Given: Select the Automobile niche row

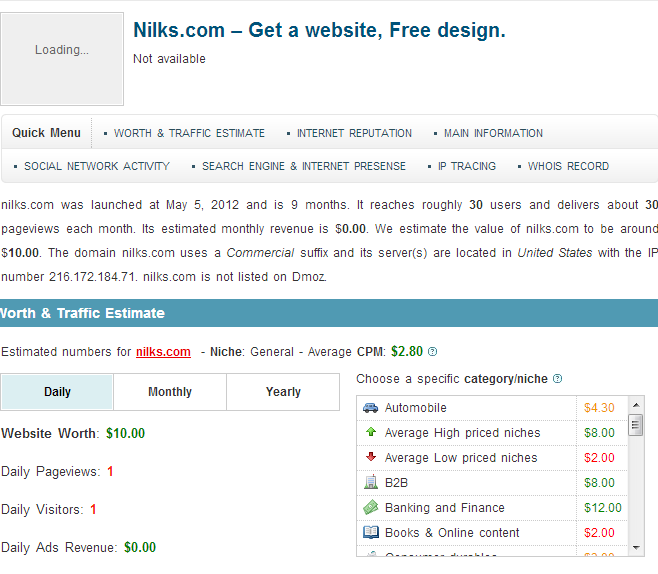Looking at the screenshot, I should click(492, 408).
